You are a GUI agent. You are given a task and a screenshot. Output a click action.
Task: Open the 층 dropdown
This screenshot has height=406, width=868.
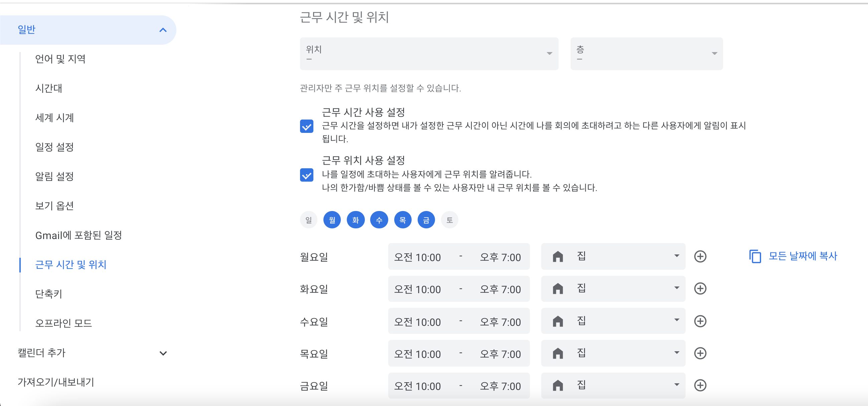tap(646, 54)
